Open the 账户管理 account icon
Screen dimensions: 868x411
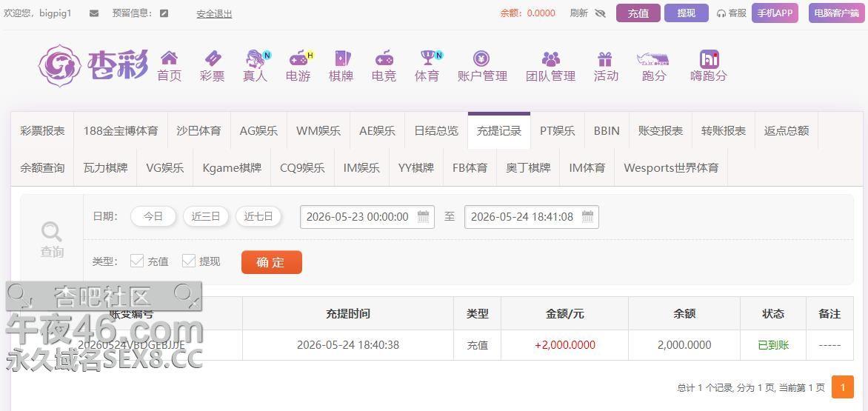click(481, 58)
